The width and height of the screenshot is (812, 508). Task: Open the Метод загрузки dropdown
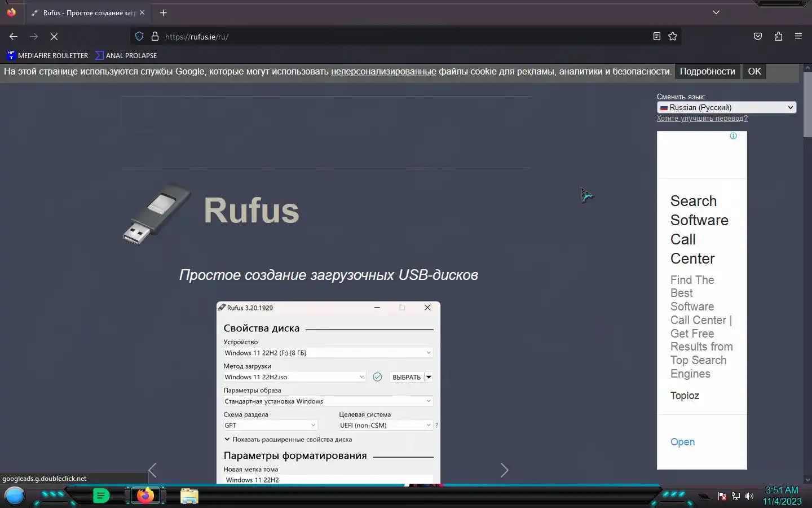294,377
